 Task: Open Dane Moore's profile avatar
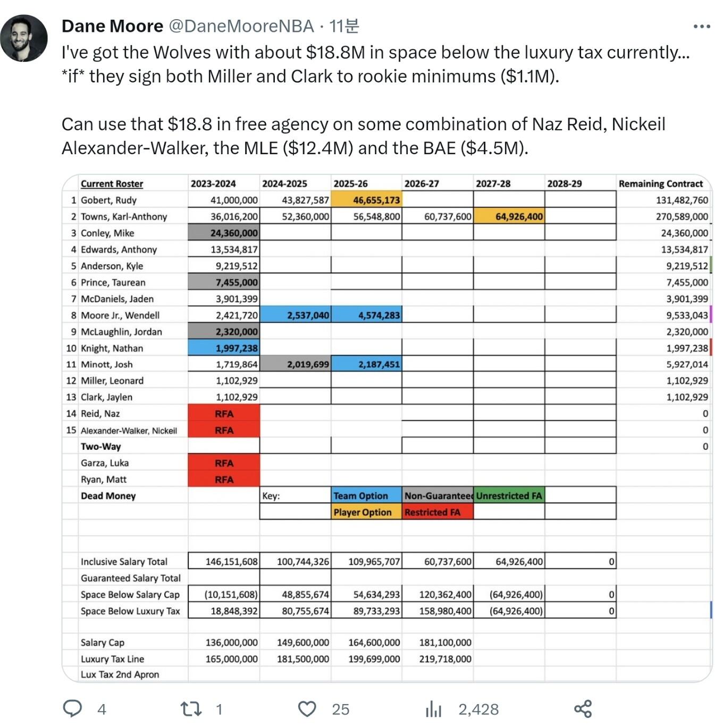(x=24, y=38)
